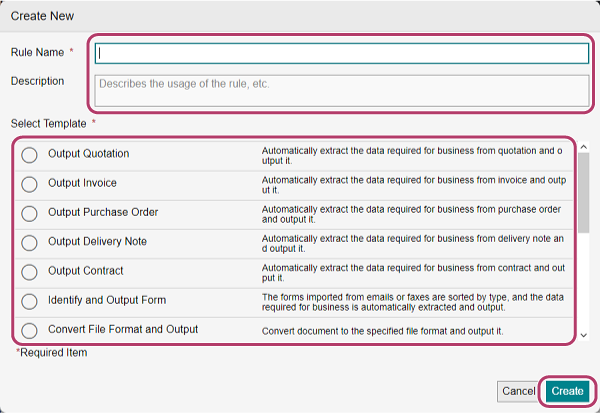Select the Output Quotation radio button
This screenshot has width=600, height=413.
[x=30, y=155]
